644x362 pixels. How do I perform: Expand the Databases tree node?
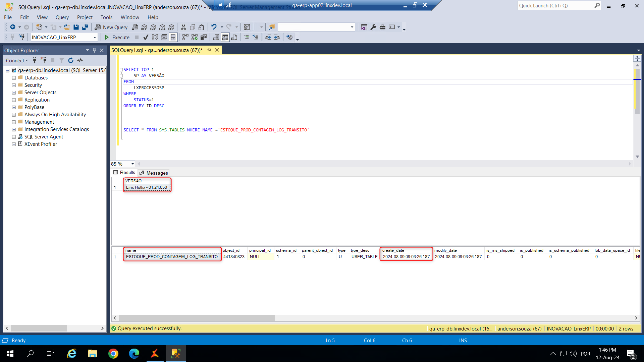pyautogui.click(x=14, y=78)
